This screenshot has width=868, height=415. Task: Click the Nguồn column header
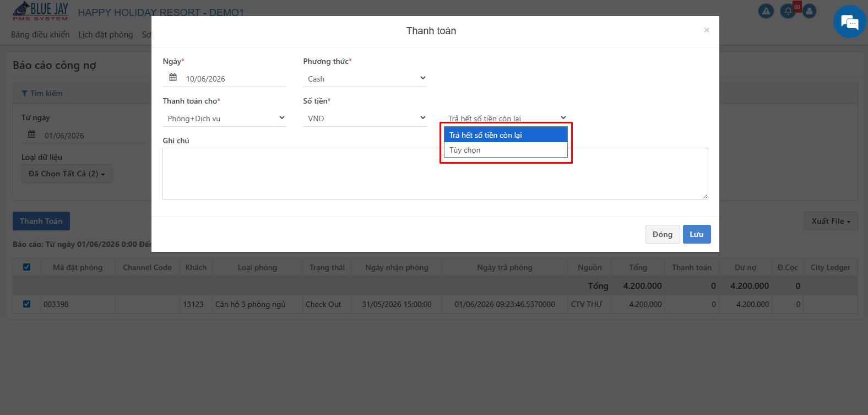[590, 267]
